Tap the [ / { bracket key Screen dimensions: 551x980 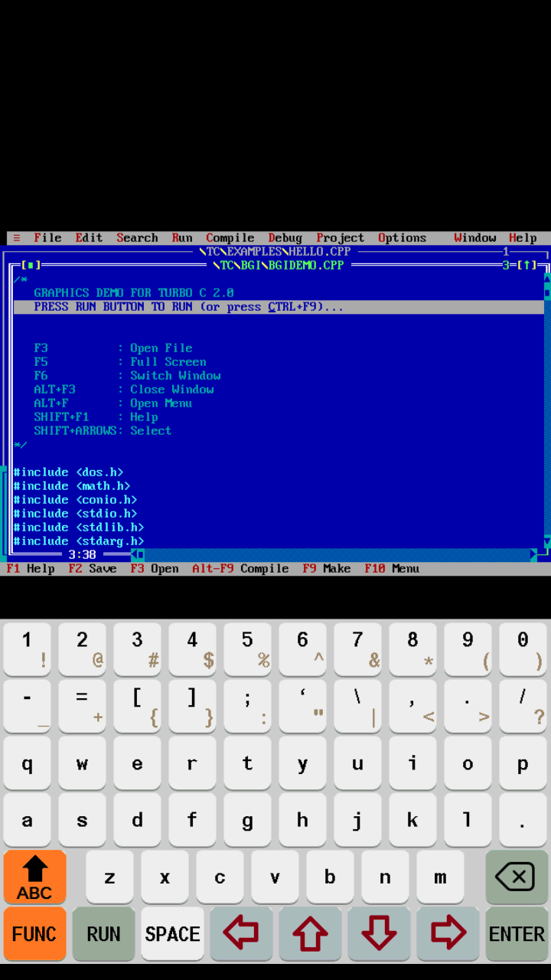[138, 706]
